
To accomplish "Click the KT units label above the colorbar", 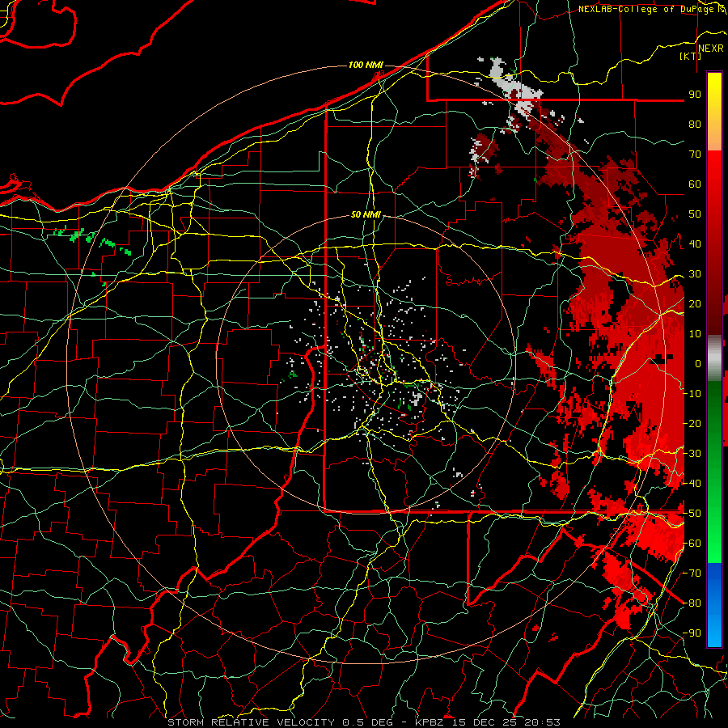I will (x=691, y=56).
